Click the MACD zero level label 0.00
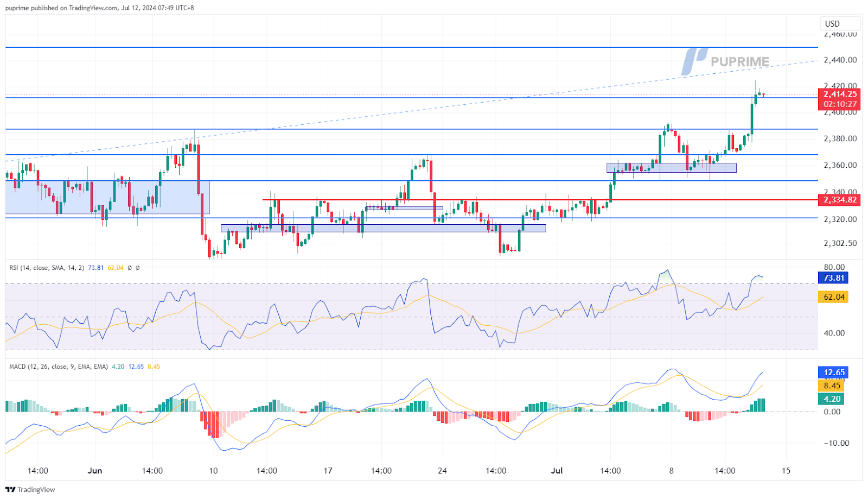Viewport: 868px width, 499px height. click(x=832, y=412)
